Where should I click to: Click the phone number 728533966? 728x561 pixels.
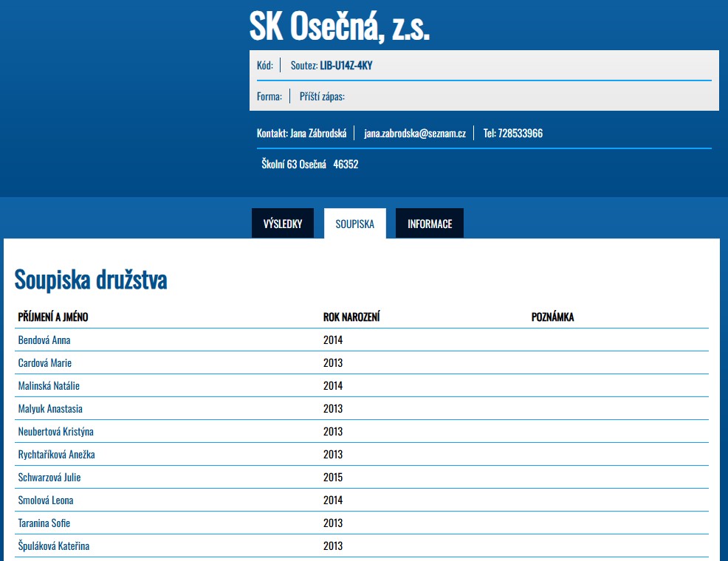pyautogui.click(x=520, y=134)
